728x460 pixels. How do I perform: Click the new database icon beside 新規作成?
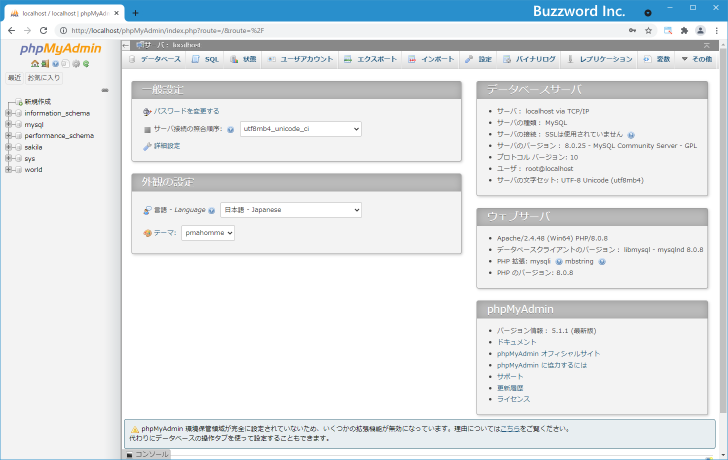point(19,102)
